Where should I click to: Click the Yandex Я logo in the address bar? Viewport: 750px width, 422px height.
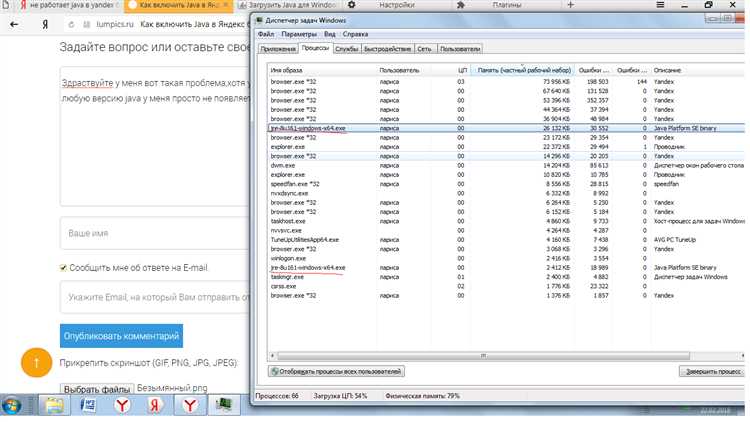pos(45,24)
